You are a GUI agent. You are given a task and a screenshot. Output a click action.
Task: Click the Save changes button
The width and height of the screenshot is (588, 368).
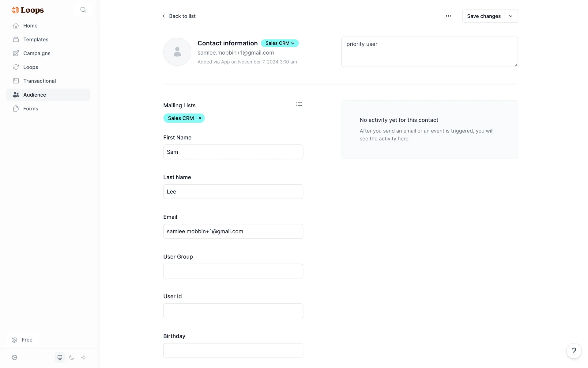(x=484, y=16)
